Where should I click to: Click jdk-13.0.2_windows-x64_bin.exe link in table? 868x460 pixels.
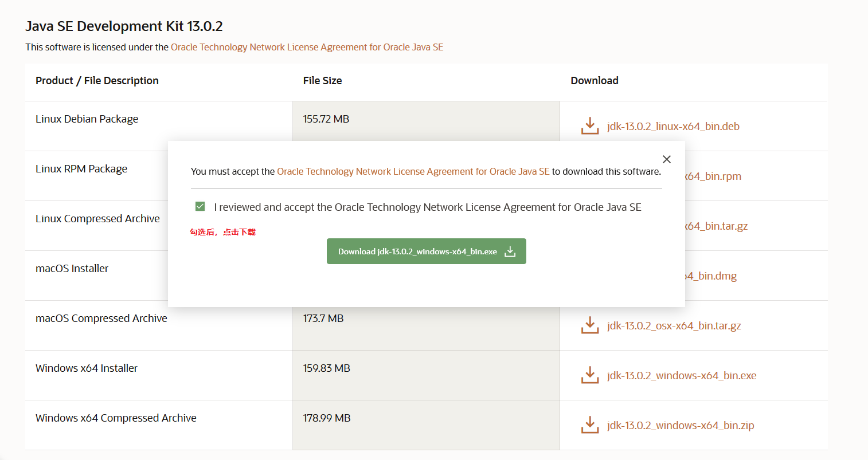(682, 375)
